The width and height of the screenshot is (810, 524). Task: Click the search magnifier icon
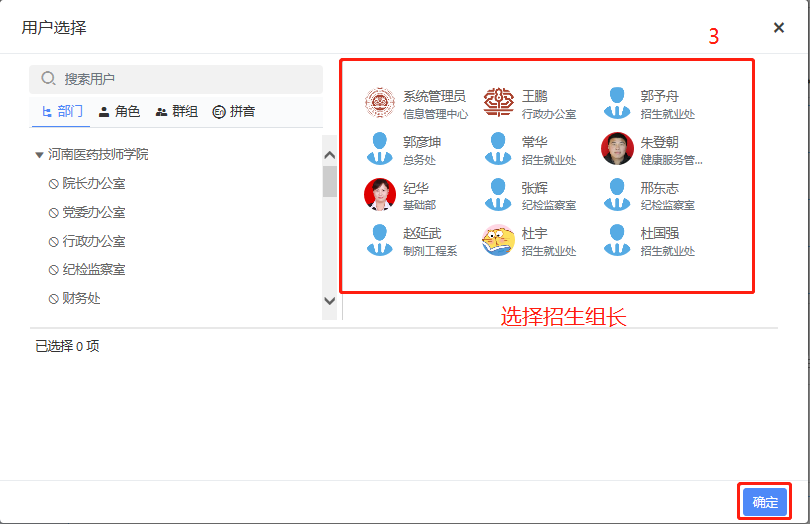point(49,79)
